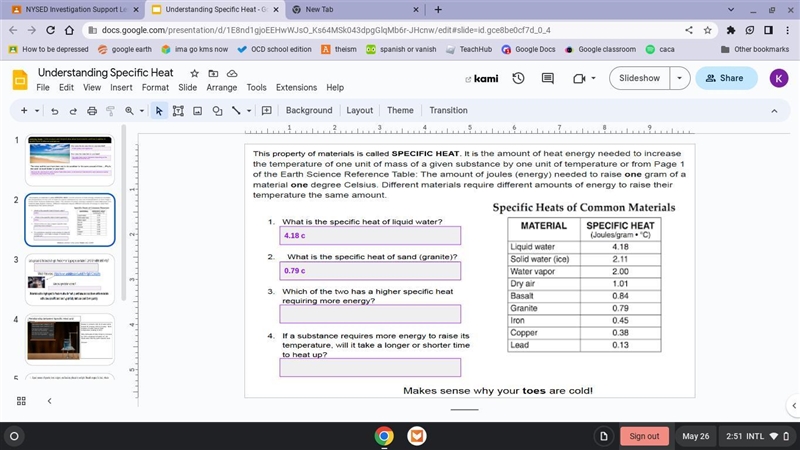Screen dimensions: 800x450
Task: Open Transition panel
Action: point(448,111)
